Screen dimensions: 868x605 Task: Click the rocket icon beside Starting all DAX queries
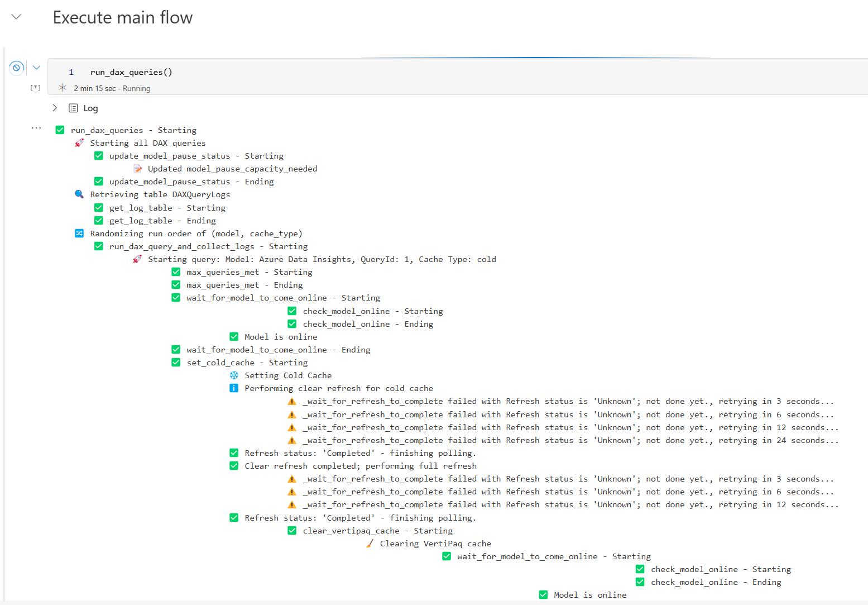79,143
